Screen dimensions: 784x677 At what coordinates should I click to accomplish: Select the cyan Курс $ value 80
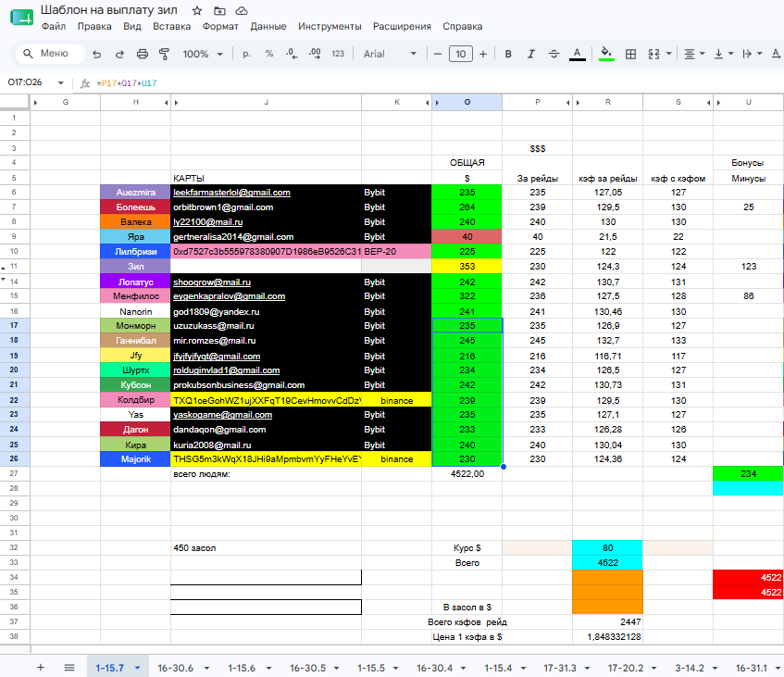[x=607, y=548]
